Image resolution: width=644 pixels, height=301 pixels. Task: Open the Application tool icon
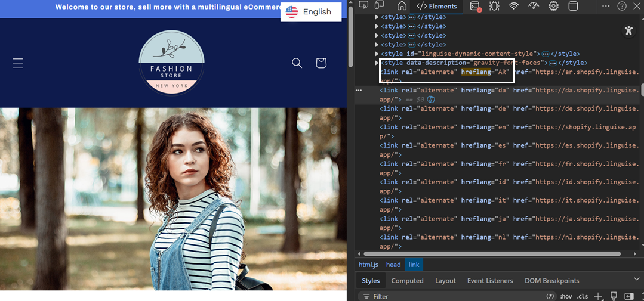click(x=573, y=6)
